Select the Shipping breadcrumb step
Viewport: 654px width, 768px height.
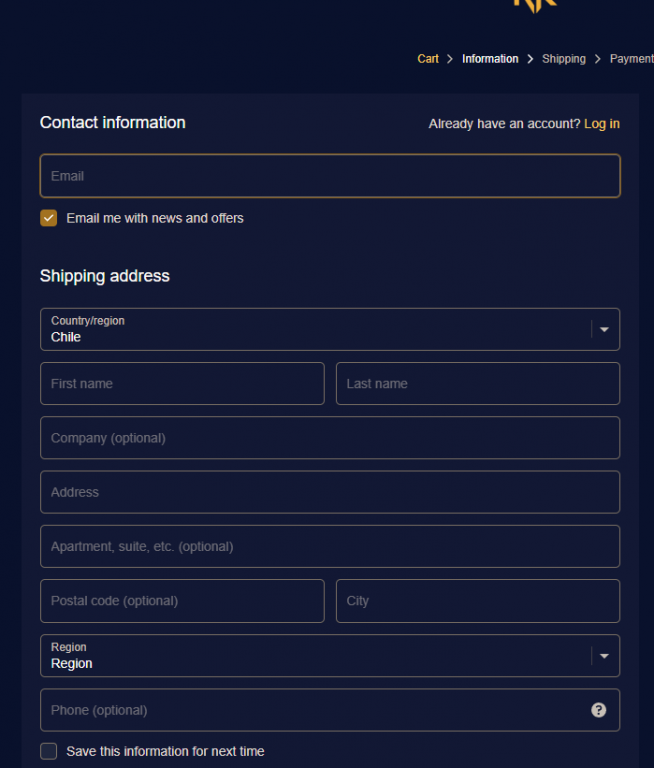coord(564,59)
